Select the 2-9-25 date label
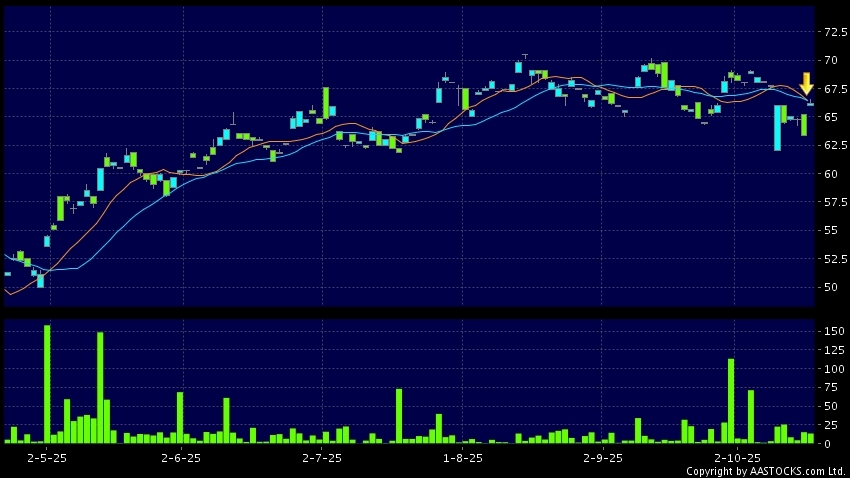The height and width of the screenshot is (478, 850). pyautogui.click(x=602, y=457)
